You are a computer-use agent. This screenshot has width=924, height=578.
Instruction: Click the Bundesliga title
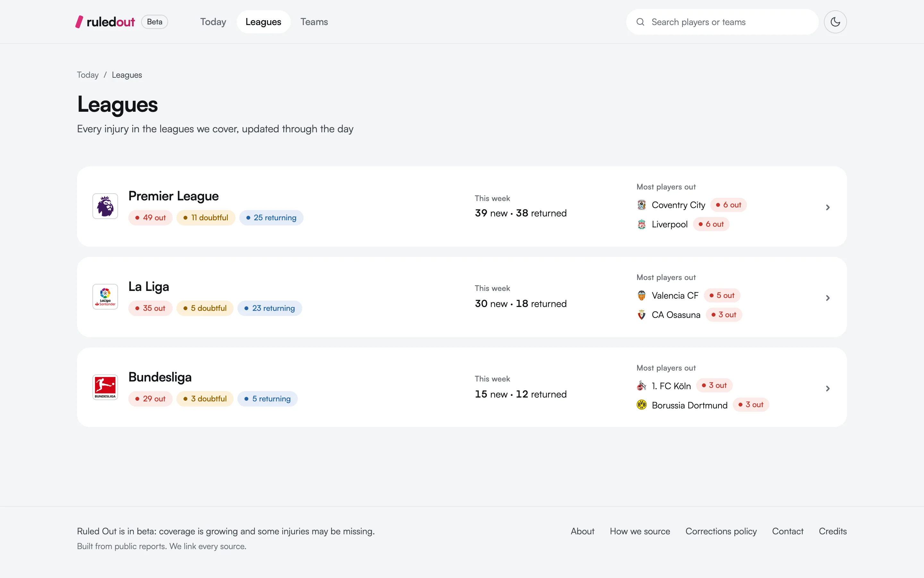click(160, 377)
